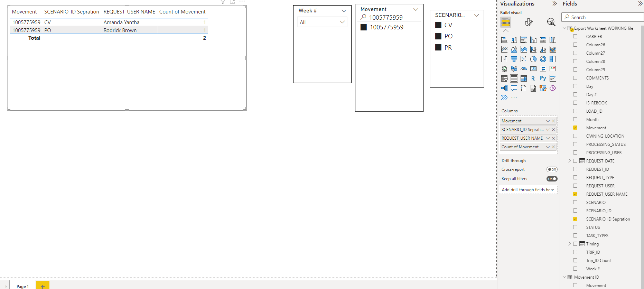
Task: Select the Slicer visual
Action: point(504,78)
